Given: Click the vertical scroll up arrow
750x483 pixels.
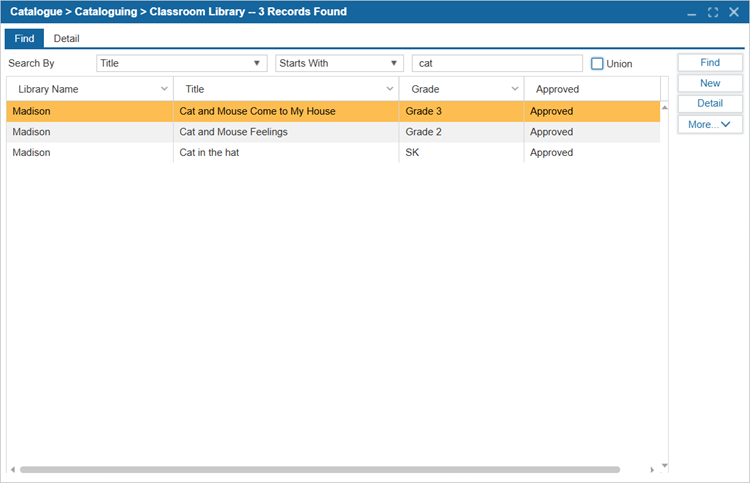Looking at the screenshot, I should pyautogui.click(x=664, y=108).
